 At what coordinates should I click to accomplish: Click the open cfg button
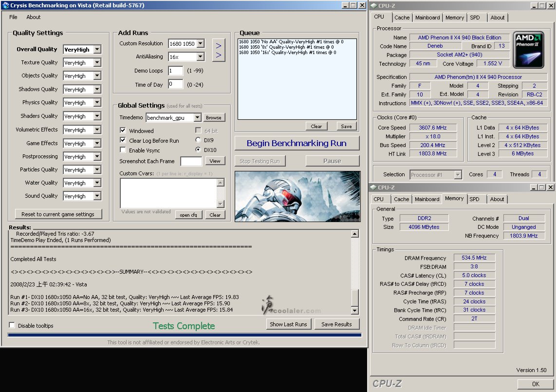point(188,215)
